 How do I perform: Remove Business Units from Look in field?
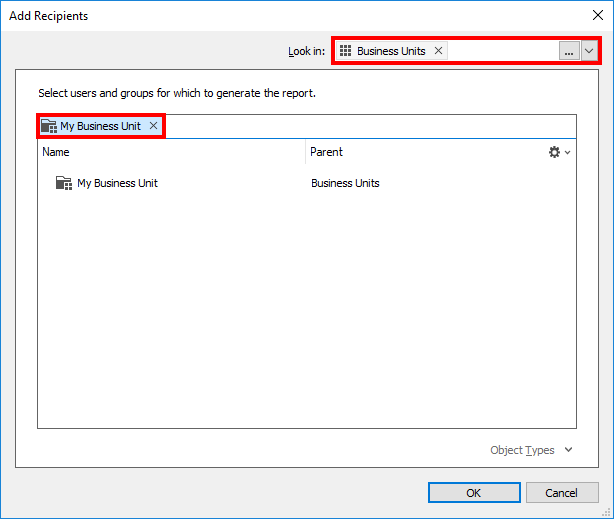click(438, 51)
